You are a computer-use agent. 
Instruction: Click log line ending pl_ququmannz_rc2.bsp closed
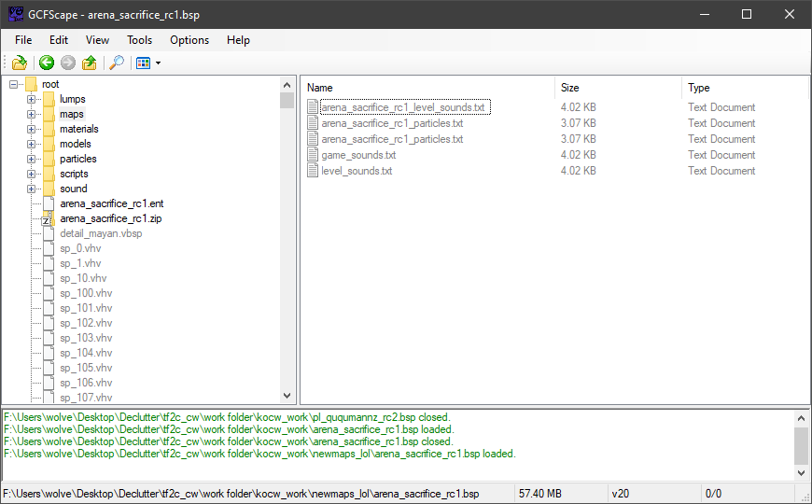click(227, 417)
